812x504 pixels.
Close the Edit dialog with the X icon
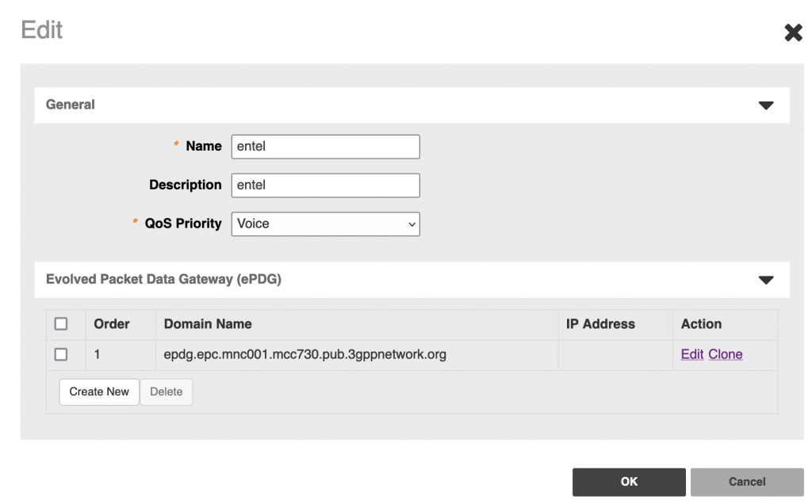[793, 32]
